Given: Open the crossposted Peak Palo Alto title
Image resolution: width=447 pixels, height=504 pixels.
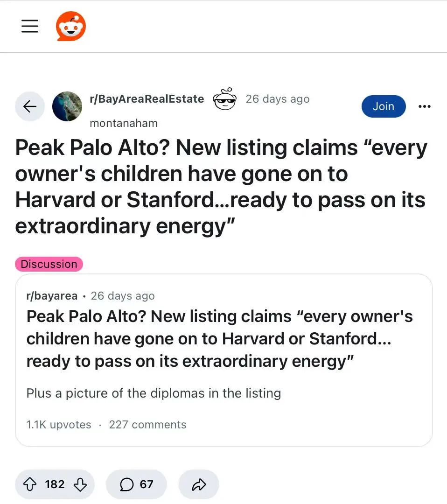Looking at the screenshot, I should pyautogui.click(x=219, y=339).
